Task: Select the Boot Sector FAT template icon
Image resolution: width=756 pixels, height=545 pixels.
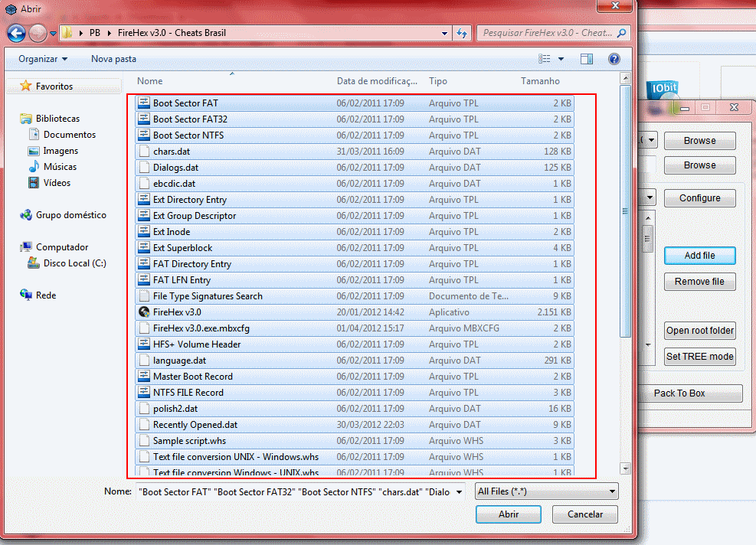Action: click(x=143, y=103)
